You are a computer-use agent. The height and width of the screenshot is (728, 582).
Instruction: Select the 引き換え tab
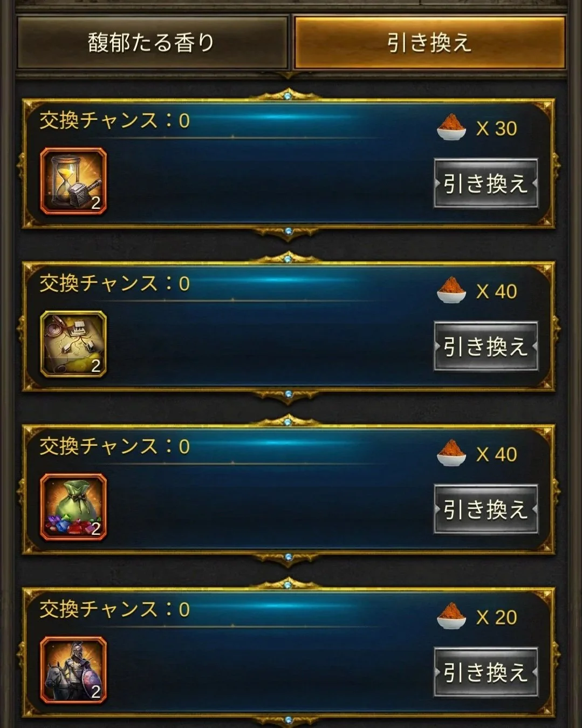(429, 42)
